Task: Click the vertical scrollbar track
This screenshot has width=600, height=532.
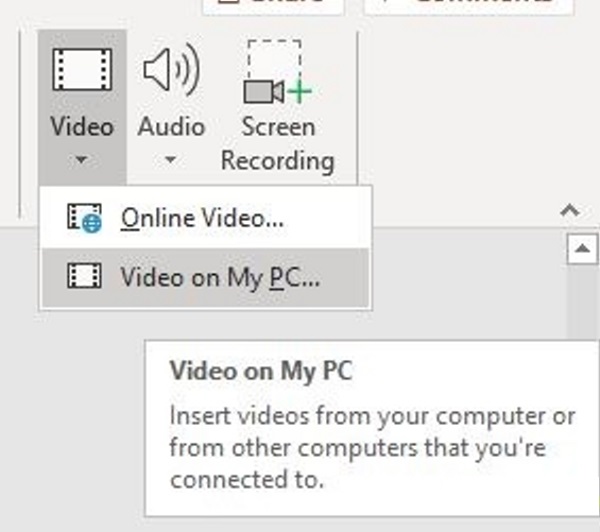Action: [x=581, y=300]
